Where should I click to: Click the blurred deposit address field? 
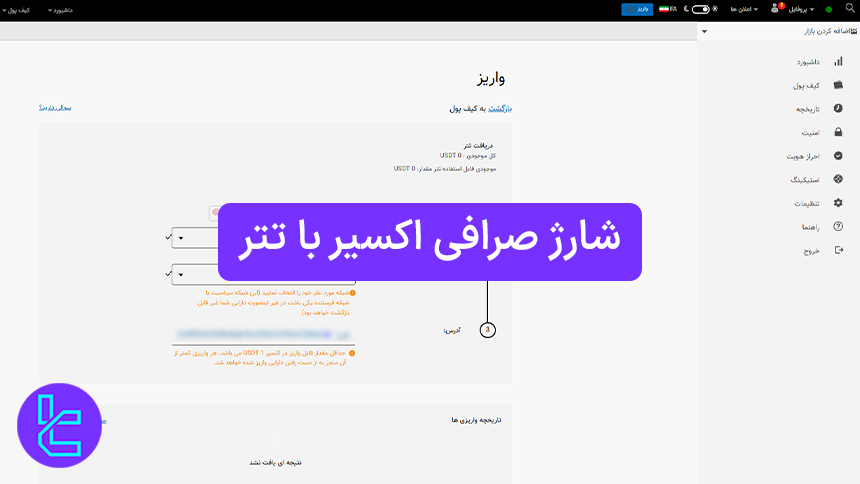(263, 334)
